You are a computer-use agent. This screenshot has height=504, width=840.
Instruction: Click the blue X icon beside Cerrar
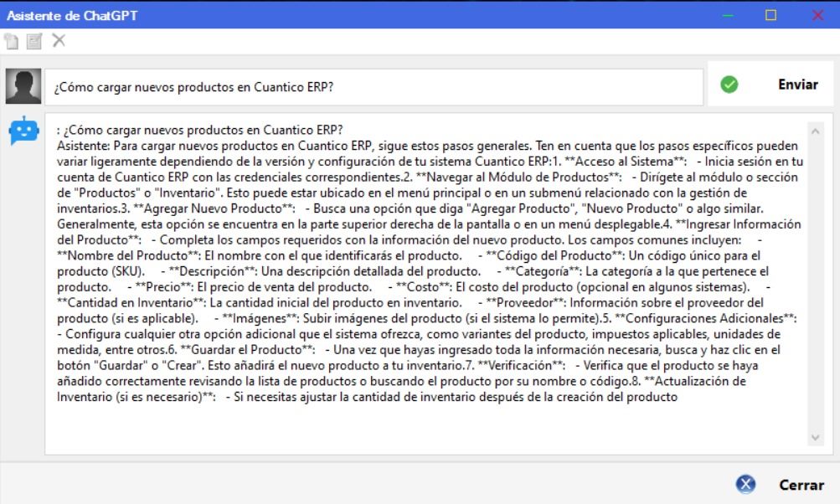click(x=745, y=484)
